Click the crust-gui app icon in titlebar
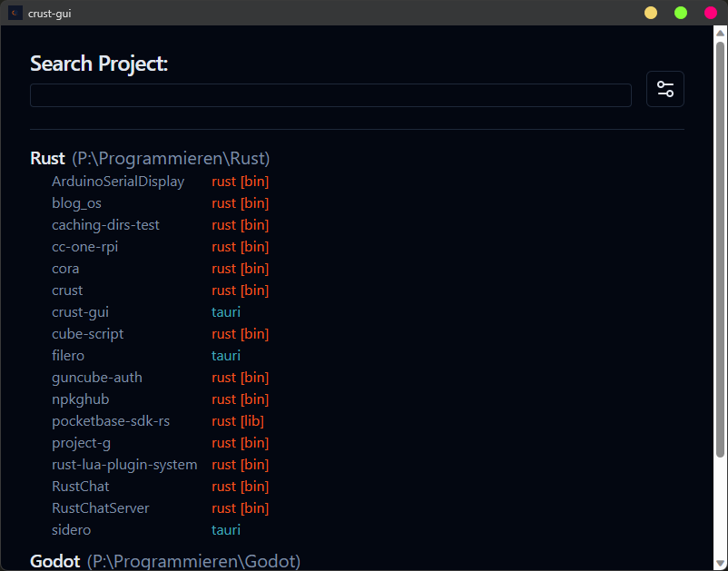The height and width of the screenshot is (571, 728). [15, 13]
